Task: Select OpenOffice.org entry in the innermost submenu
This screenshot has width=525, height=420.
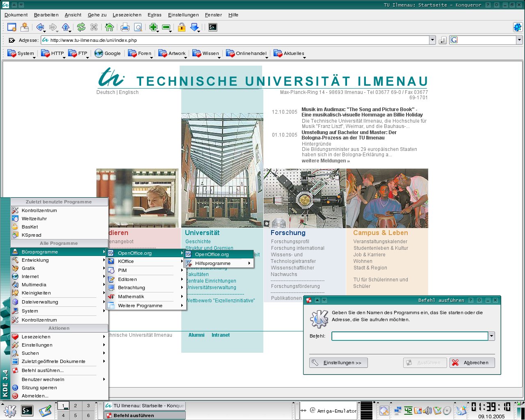Action: [x=219, y=254]
